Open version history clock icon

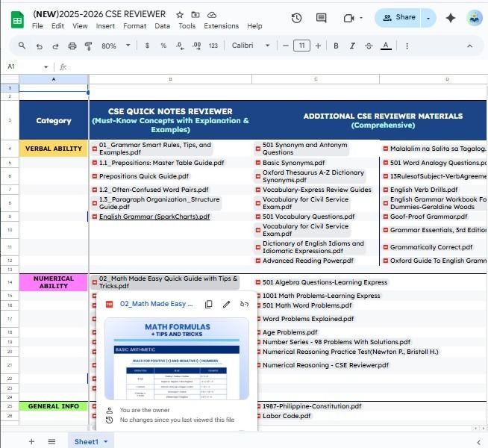(296, 18)
